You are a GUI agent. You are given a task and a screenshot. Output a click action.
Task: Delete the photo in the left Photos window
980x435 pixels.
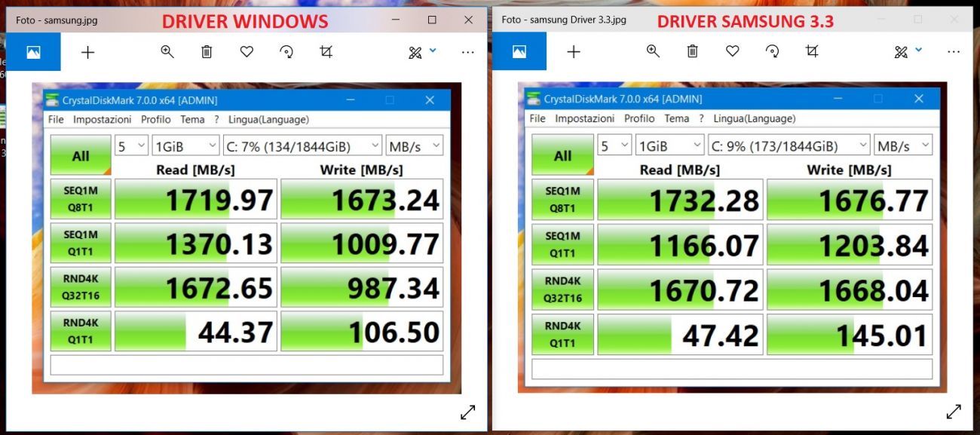click(x=207, y=52)
